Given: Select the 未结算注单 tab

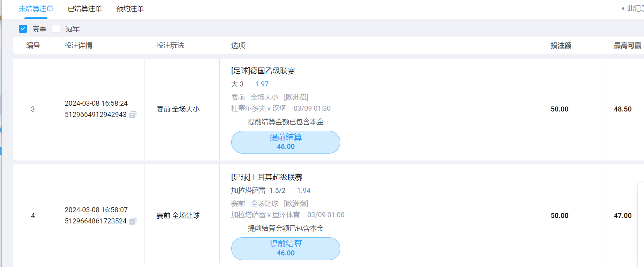Looking at the screenshot, I should (36, 9).
